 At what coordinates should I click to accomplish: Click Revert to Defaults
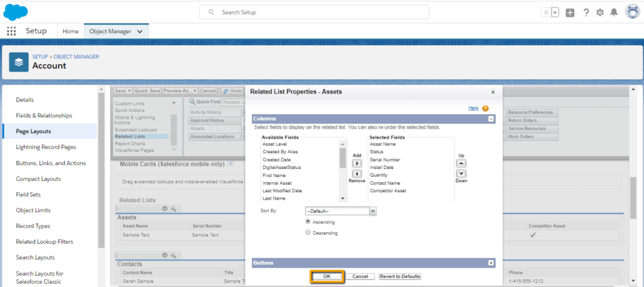coord(399,276)
